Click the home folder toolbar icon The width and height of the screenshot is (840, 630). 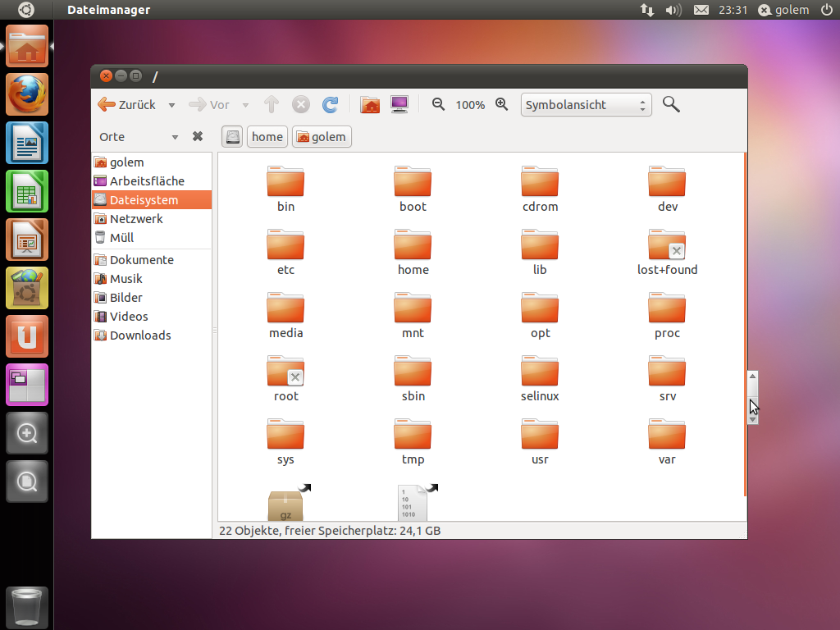[x=370, y=105]
